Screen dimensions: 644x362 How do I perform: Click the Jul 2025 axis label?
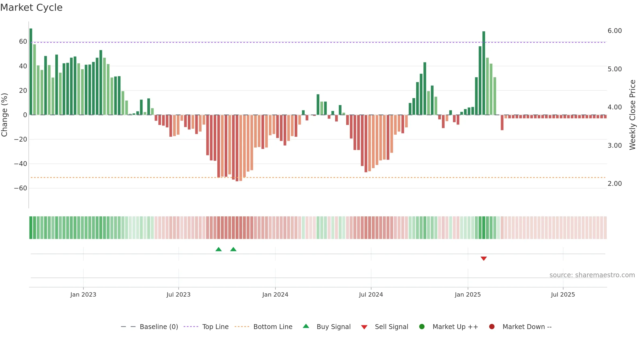(563, 294)
